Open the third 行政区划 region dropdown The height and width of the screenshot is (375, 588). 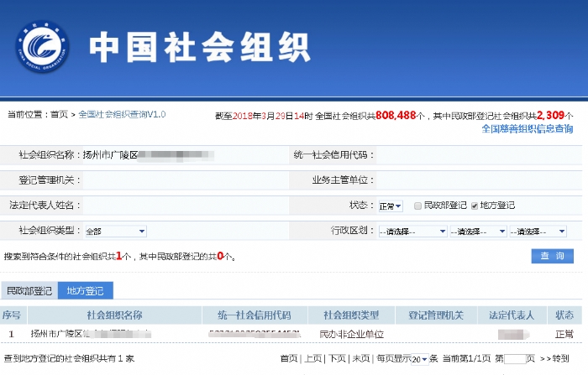click(539, 231)
